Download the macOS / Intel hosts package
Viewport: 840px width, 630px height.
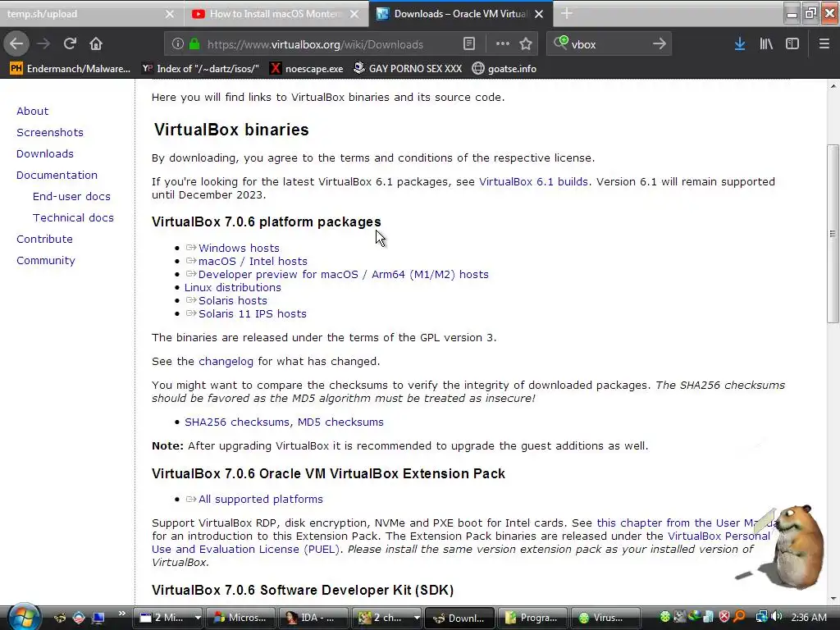tap(253, 262)
